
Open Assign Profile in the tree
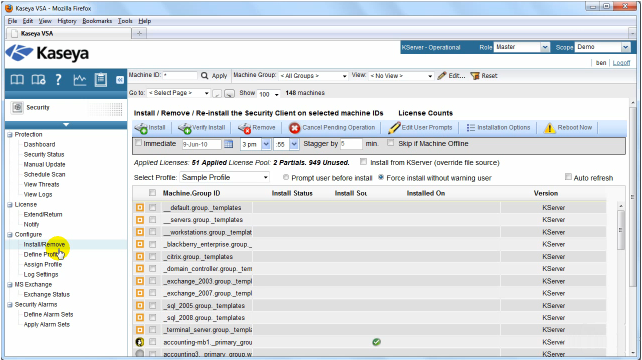(43, 265)
